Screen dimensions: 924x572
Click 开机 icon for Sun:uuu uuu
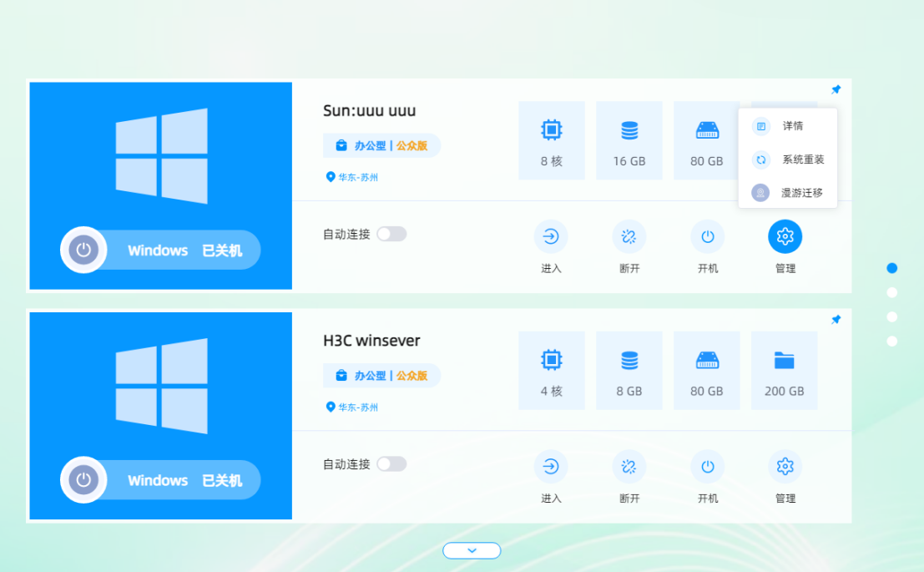[x=708, y=236]
